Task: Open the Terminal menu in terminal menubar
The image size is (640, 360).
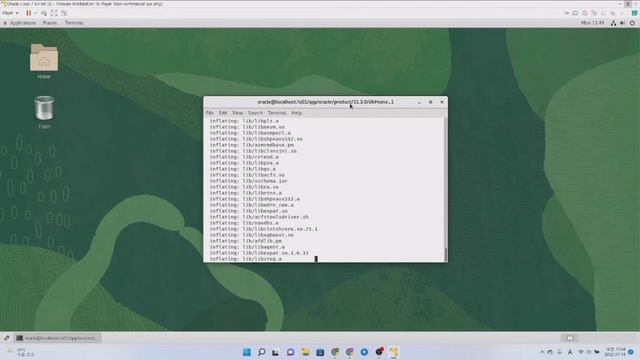Action: click(x=277, y=113)
